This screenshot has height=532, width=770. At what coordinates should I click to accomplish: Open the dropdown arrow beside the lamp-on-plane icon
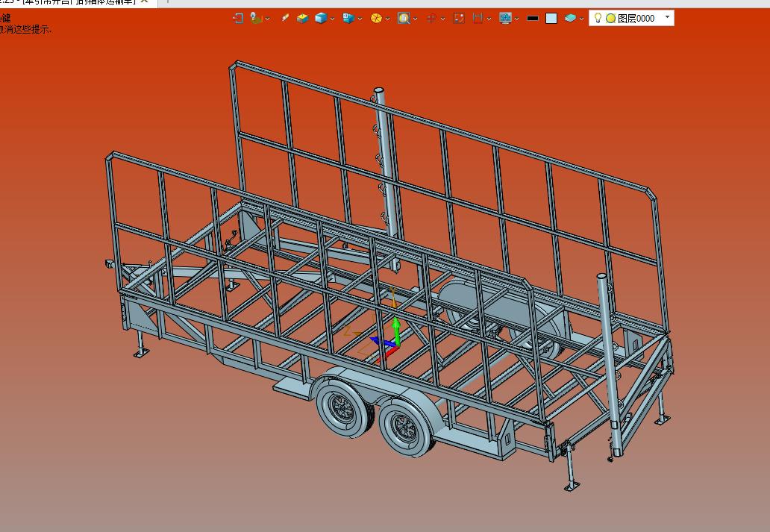[268, 19]
